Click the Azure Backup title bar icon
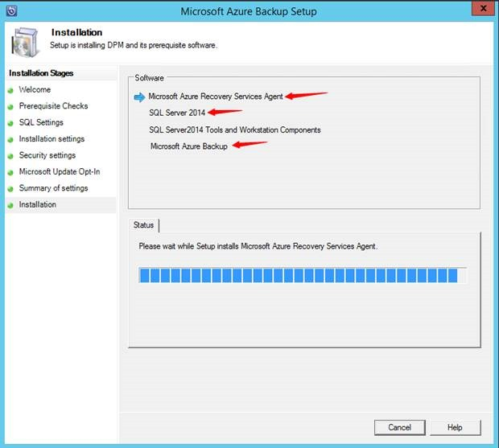 coord(10,10)
